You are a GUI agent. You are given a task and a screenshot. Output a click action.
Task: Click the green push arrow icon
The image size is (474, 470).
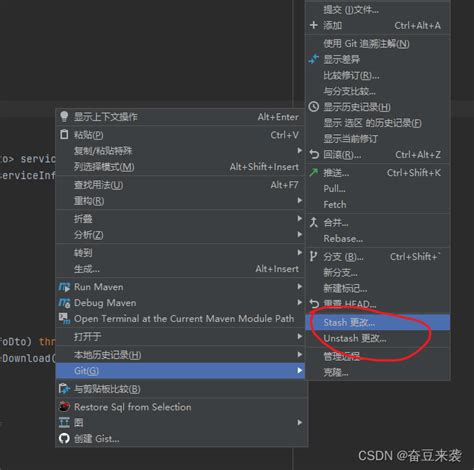click(313, 172)
